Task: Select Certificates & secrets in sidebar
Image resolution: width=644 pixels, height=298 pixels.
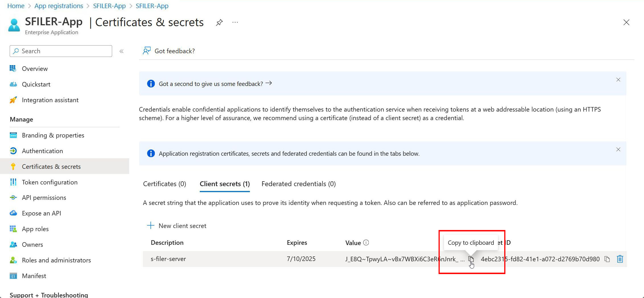Action: point(65,167)
